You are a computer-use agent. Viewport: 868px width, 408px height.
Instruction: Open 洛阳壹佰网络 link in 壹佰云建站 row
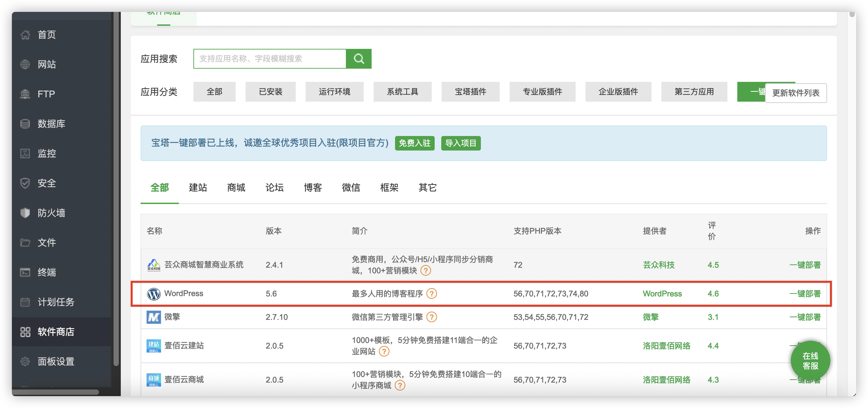point(666,346)
